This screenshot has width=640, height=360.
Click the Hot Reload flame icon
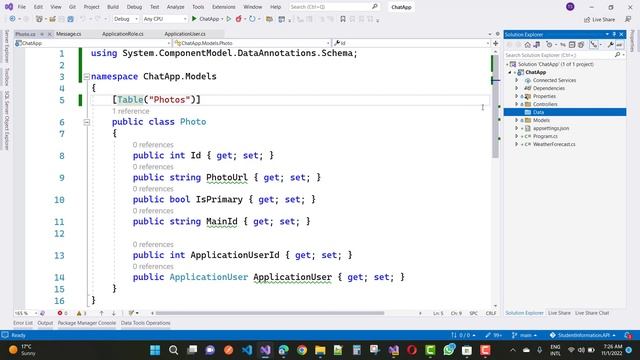tap(239, 19)
